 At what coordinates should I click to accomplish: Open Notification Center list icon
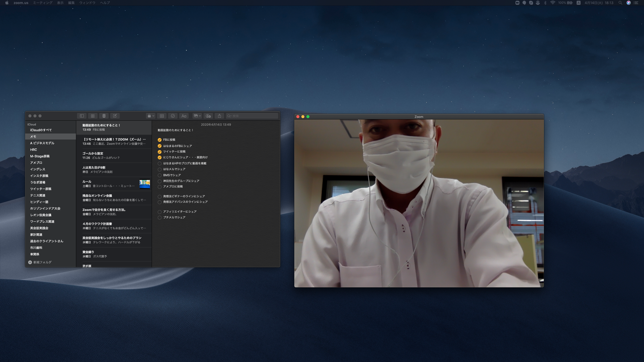[636, 3]
